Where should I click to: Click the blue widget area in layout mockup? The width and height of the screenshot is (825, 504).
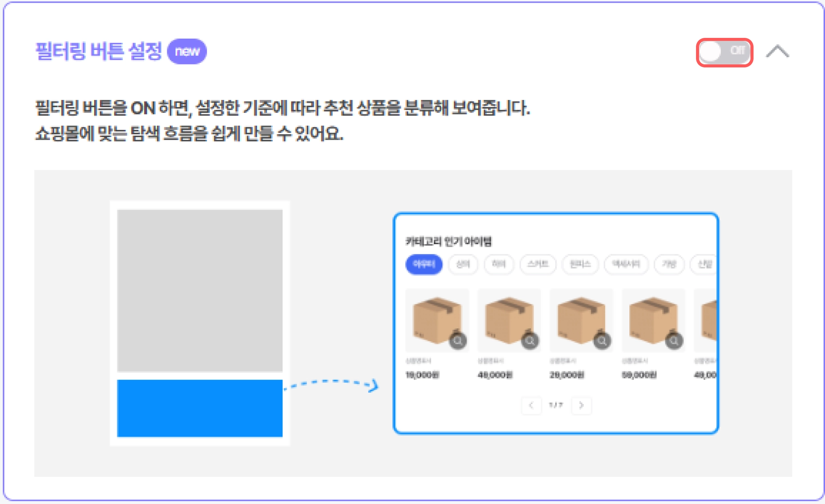pyautogui.click(x=200, y=408)
